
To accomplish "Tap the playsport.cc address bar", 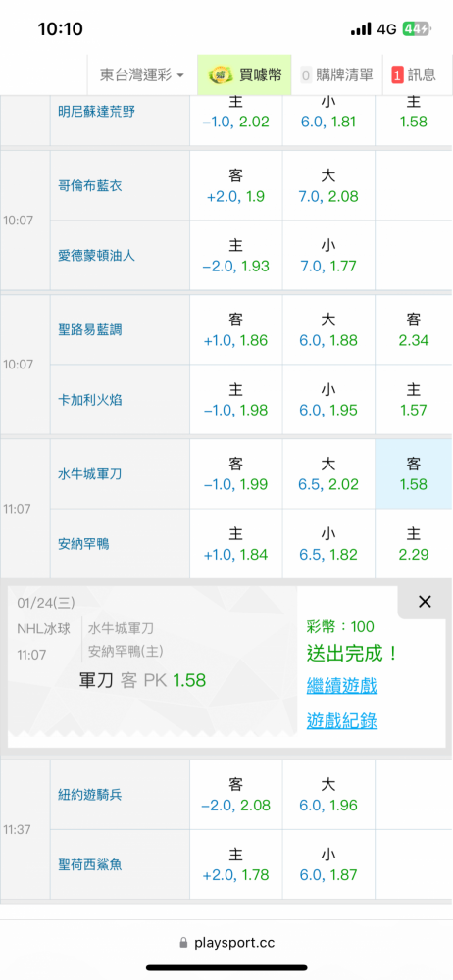I will (x=226, y=943).
